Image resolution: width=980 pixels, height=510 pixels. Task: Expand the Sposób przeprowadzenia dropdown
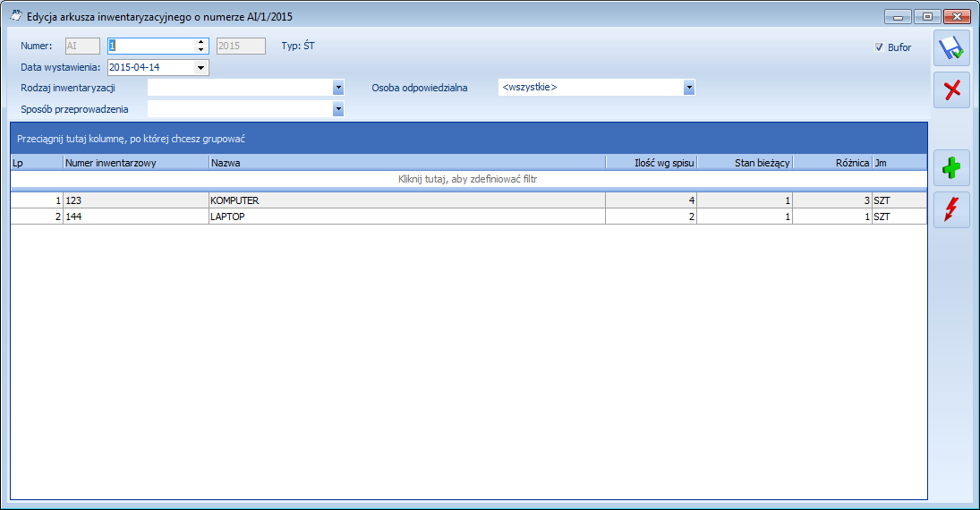(338, 109)
